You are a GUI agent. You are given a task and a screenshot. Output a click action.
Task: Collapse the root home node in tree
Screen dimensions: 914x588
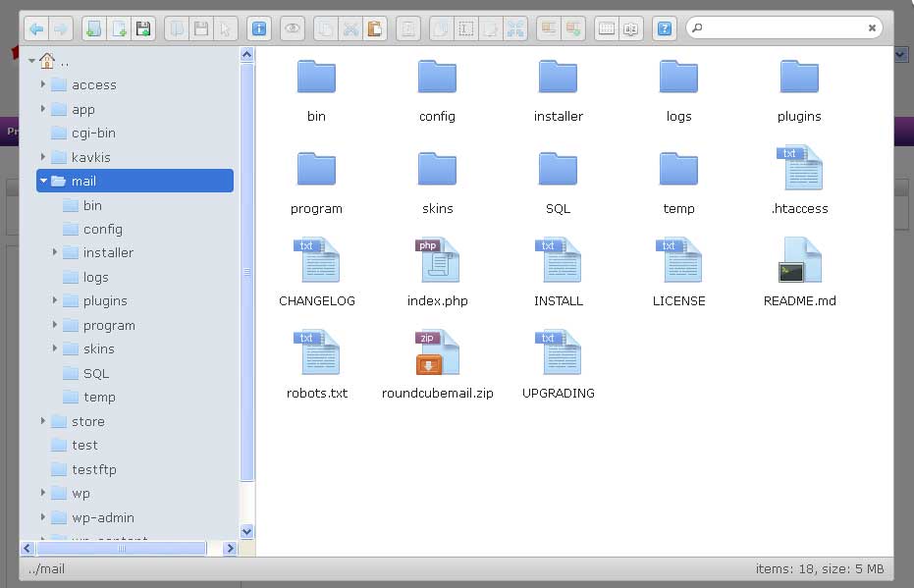[31, 61]
